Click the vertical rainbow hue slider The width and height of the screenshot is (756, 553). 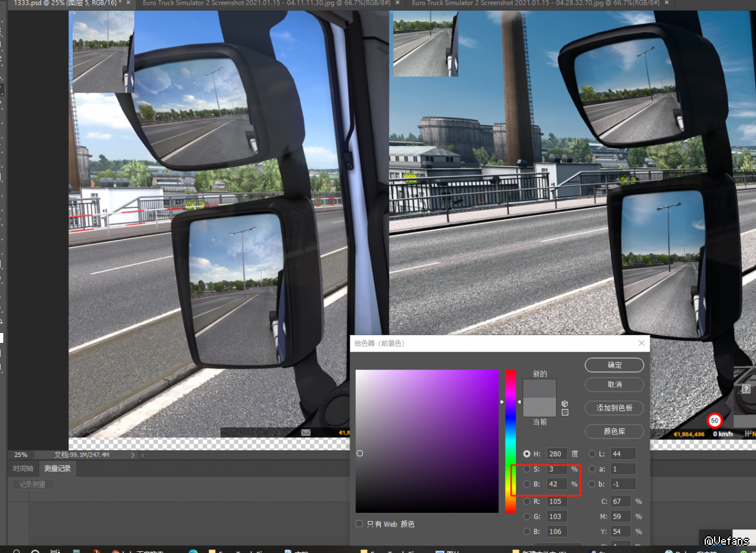pyautogui.click(x=510, y=441)
